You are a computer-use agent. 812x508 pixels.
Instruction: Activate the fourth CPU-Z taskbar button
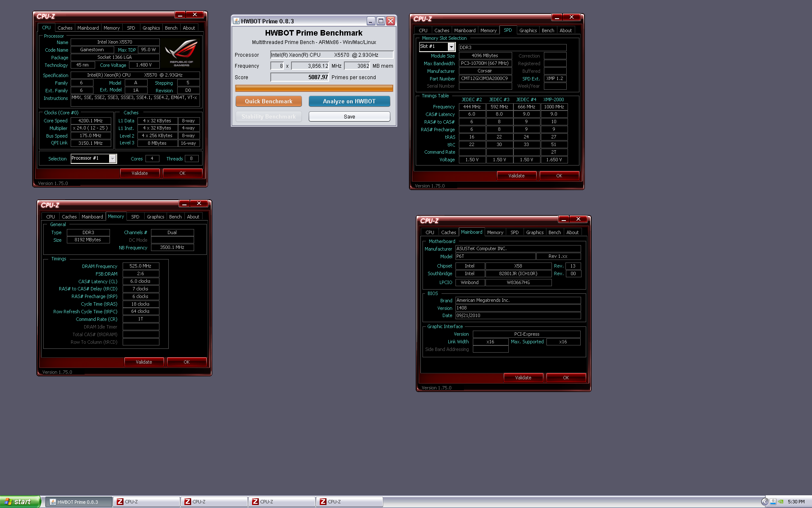[x=350, y=502]
